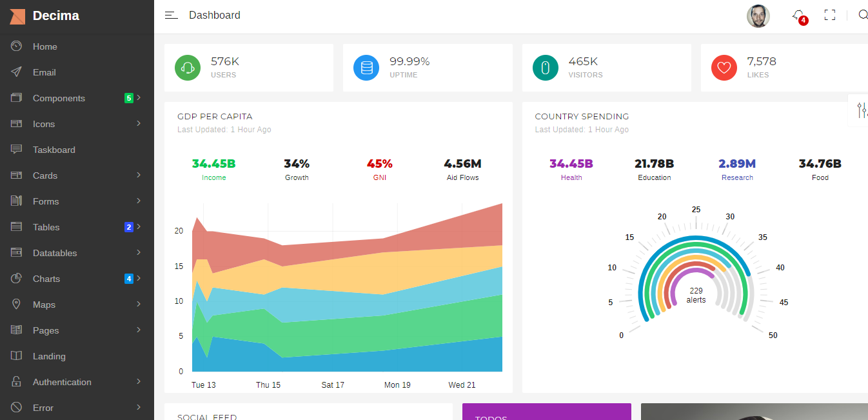Screen dimensions: 868x420
Task: Click the search magnifier icon
Action: pyautogui.click(x=862, y=15)
